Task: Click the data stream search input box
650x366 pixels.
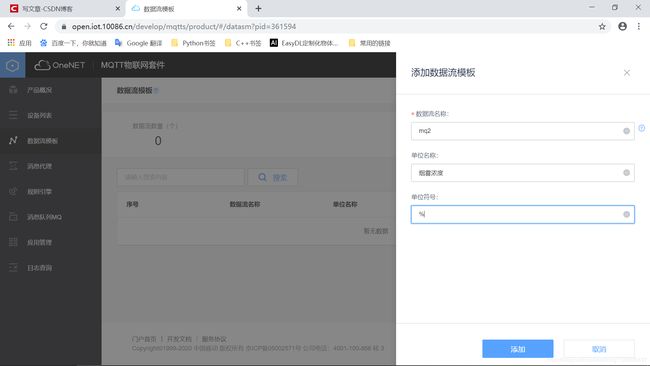Action: click(181, 177)
